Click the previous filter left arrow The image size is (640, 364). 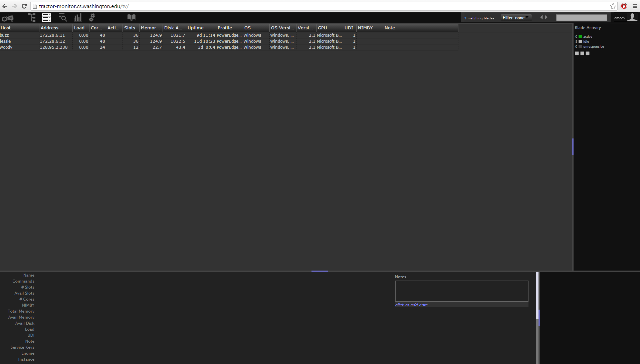(541, 18)
